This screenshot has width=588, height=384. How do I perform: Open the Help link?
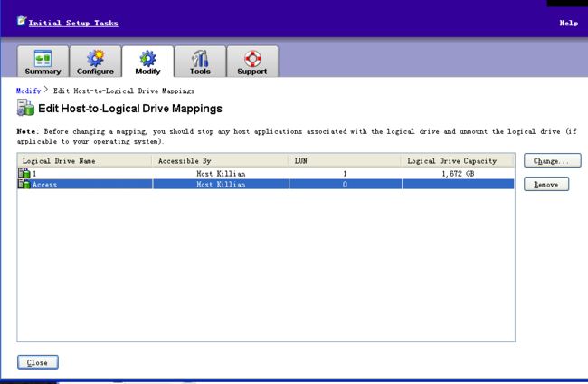click(x=569, y=23)
